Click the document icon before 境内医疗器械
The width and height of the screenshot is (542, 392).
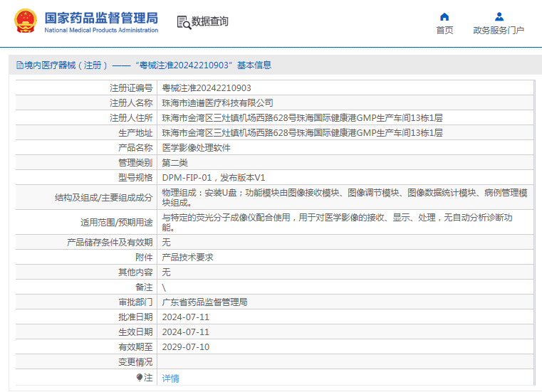(20, 65)
